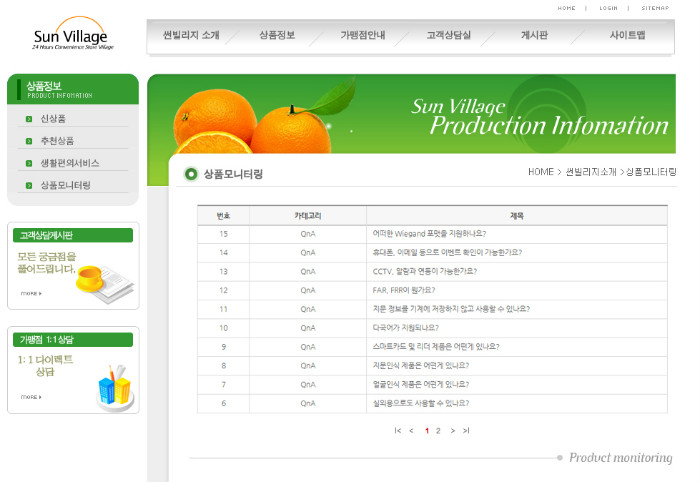Open the 상품정보 top navigation menu
Screen dimensions: 700x482
(x=277, y=35)
